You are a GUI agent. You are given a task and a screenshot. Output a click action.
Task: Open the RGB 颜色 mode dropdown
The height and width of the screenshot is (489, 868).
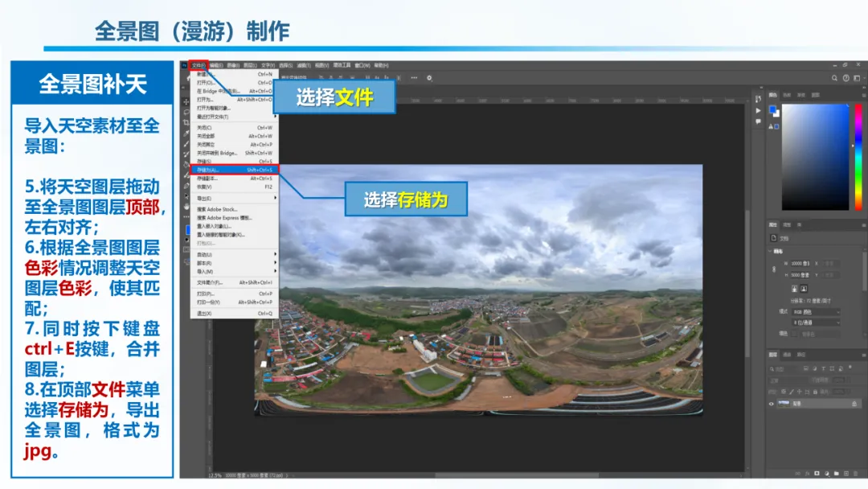coord(816,312)
